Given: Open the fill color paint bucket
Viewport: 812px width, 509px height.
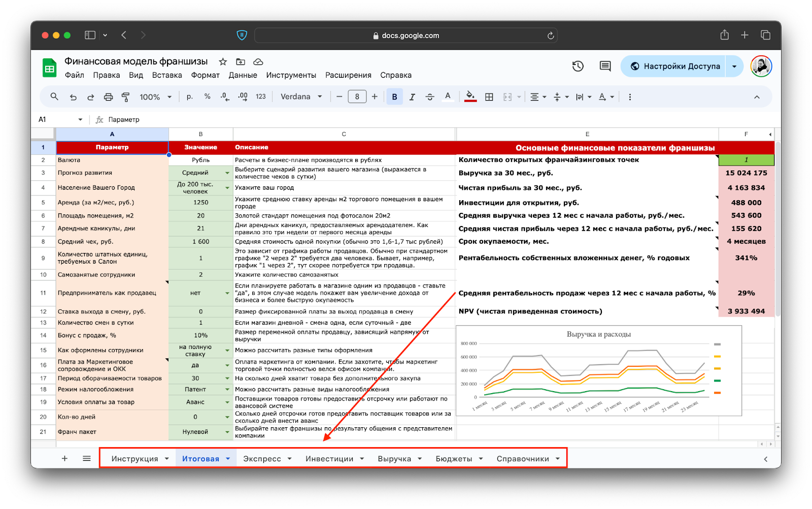Looking at the screenshot, I should pyautogui.click(x=470, y=97).
